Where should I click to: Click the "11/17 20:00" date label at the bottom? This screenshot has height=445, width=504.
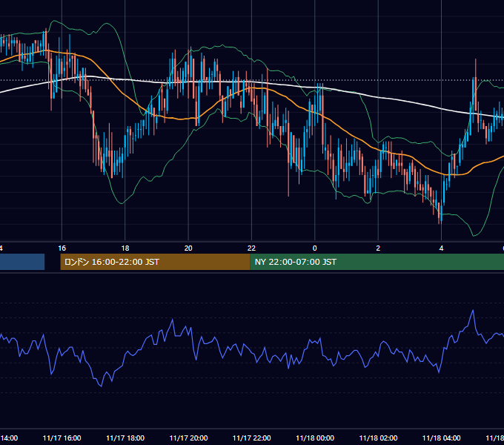click(188, 438)
